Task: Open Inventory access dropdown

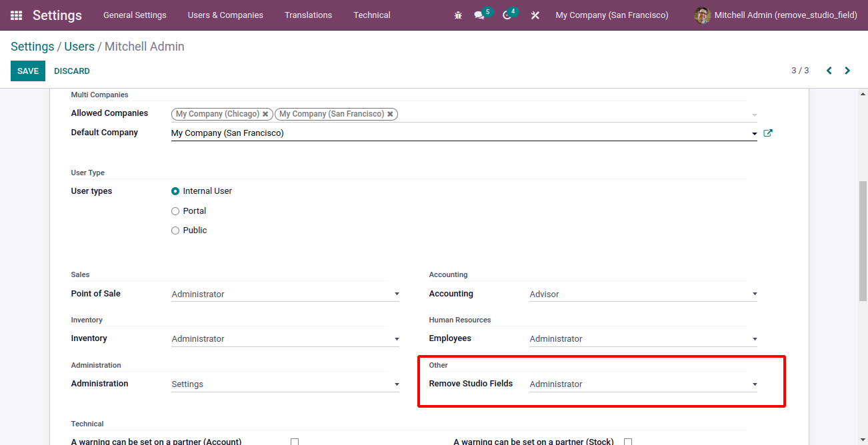Action: point(285,339)
